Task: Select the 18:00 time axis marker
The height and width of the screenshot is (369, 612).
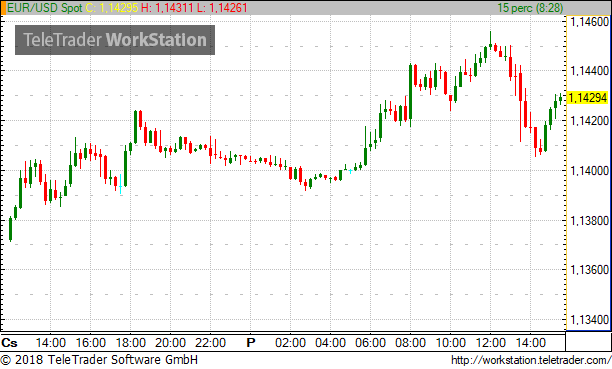Action: (x=131, y=343)
